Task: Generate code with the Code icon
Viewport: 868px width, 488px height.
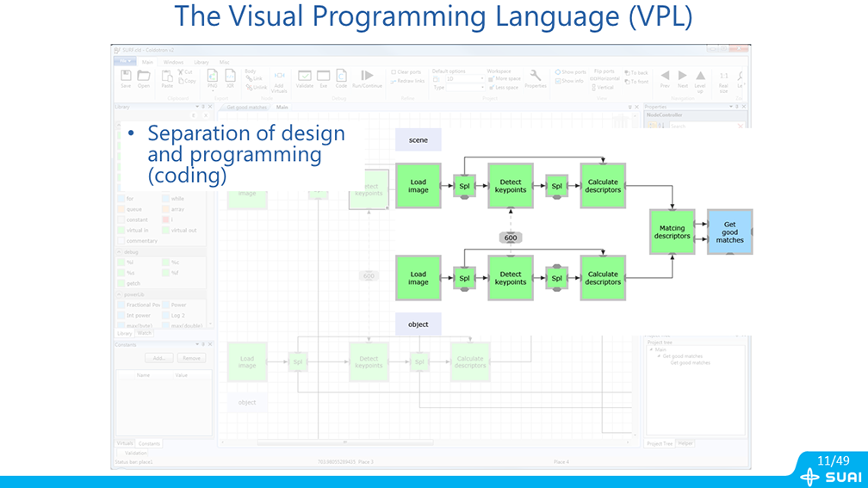Action: tap(341, 78)
